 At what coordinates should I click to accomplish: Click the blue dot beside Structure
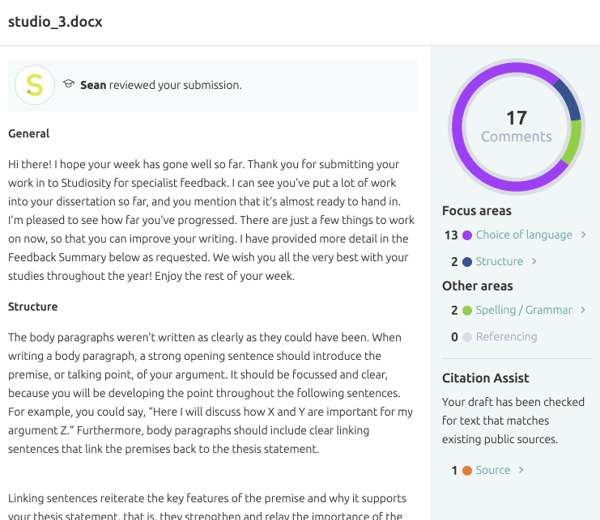(x=467, y=262)
